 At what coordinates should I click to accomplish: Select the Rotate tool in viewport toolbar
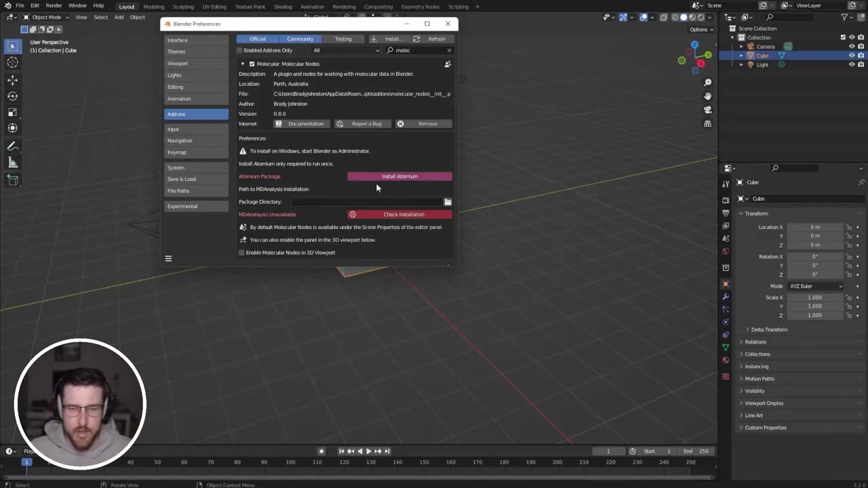click(x=12, y=96)
